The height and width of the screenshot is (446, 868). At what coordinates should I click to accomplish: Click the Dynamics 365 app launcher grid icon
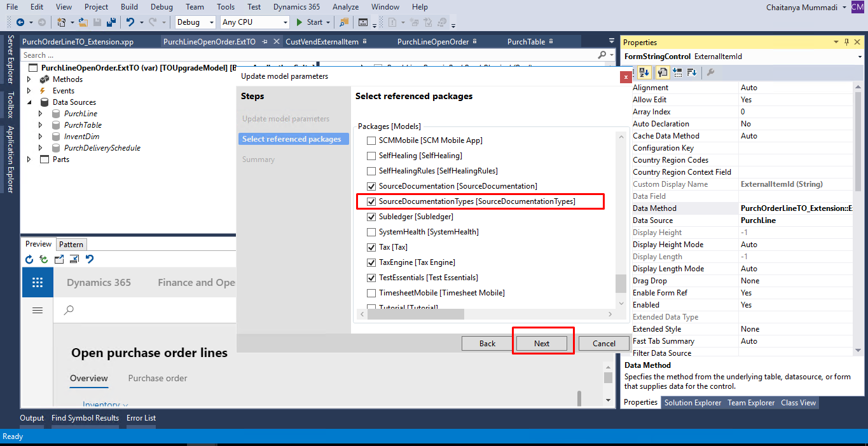coord(38,283)
